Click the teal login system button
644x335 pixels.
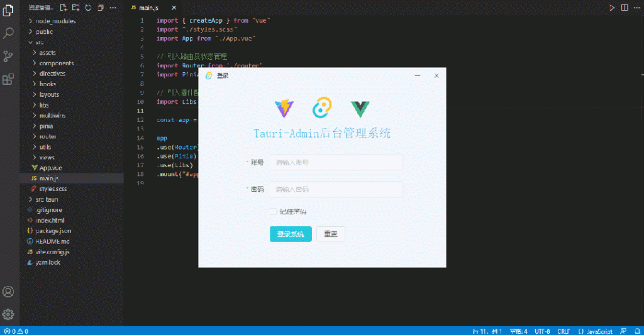[291, 234]
